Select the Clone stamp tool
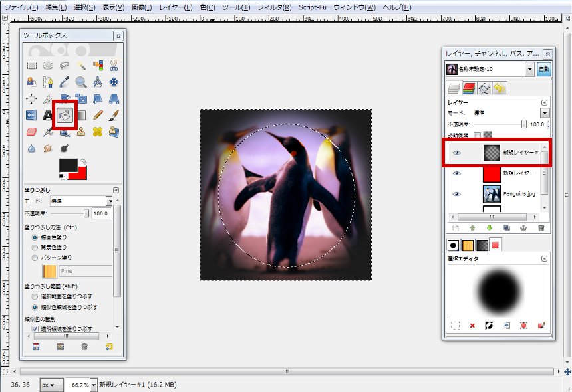Image resolution: width=572 pixels, height=392 pixels. [x=80, y=131]
